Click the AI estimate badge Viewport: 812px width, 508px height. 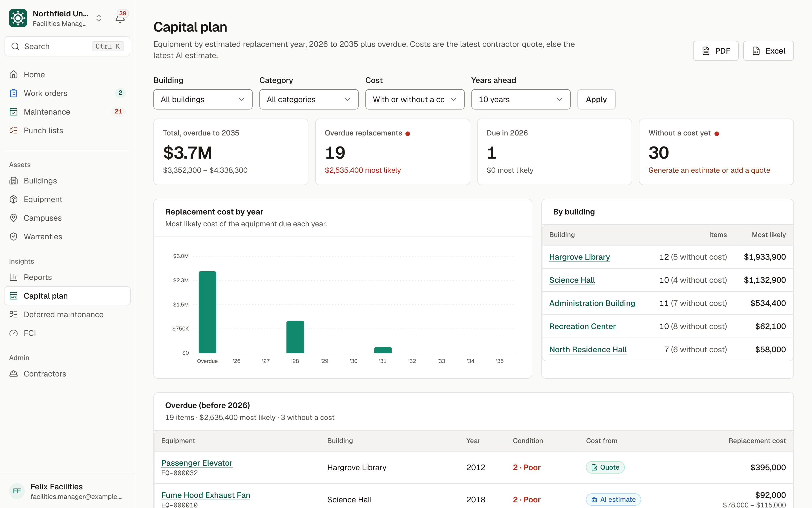tap(613, 500)
